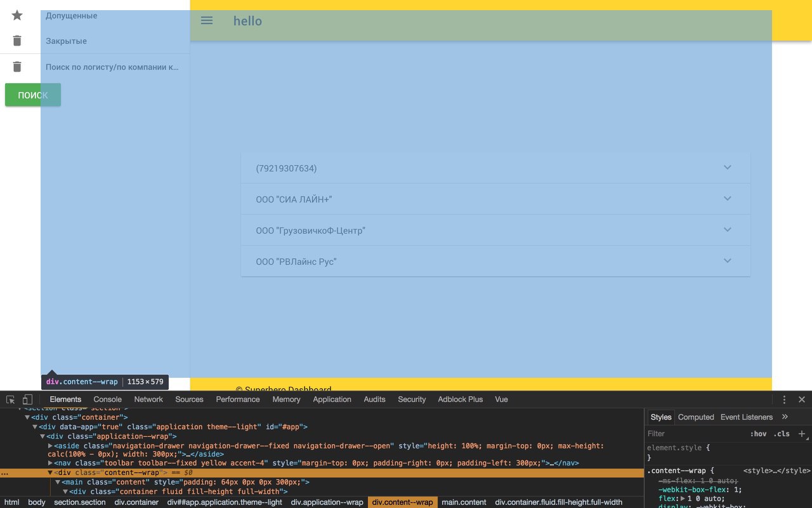The width and height of the screenshot is (812, 508).
Task: Click the html breadcrumb
Action: 11,502
